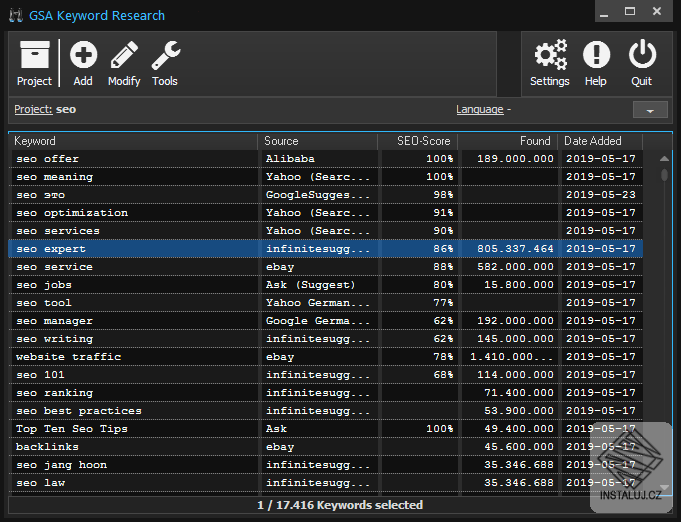Click the 192.000.000 found value

pos(515,321)
